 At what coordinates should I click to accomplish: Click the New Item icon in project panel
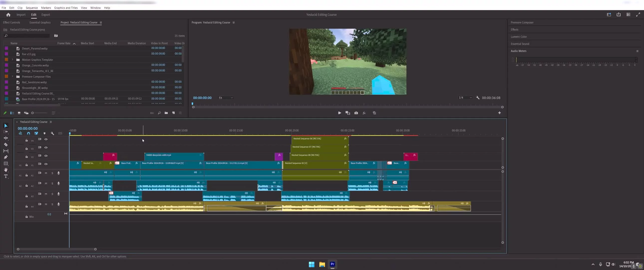[173, 113]
